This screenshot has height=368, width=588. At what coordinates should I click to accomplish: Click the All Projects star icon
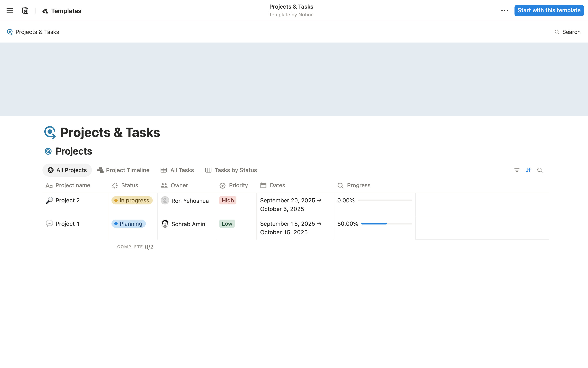click(51, 170)
